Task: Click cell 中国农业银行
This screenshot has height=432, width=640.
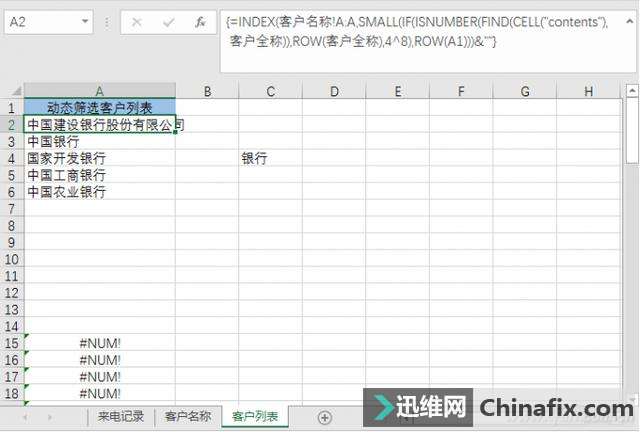Action: pyautogui.click(x=100, y=192)
